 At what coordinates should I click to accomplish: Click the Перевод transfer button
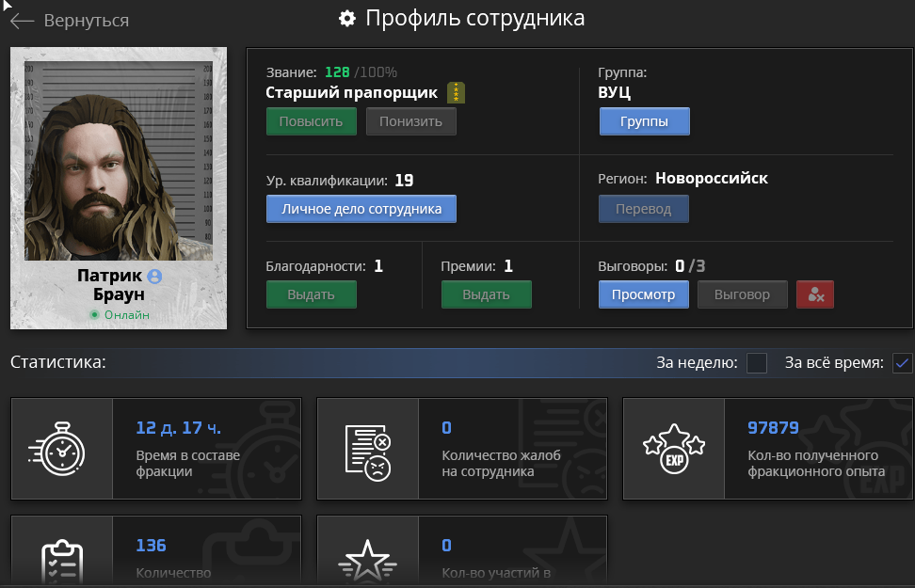(x=644, y=209)
